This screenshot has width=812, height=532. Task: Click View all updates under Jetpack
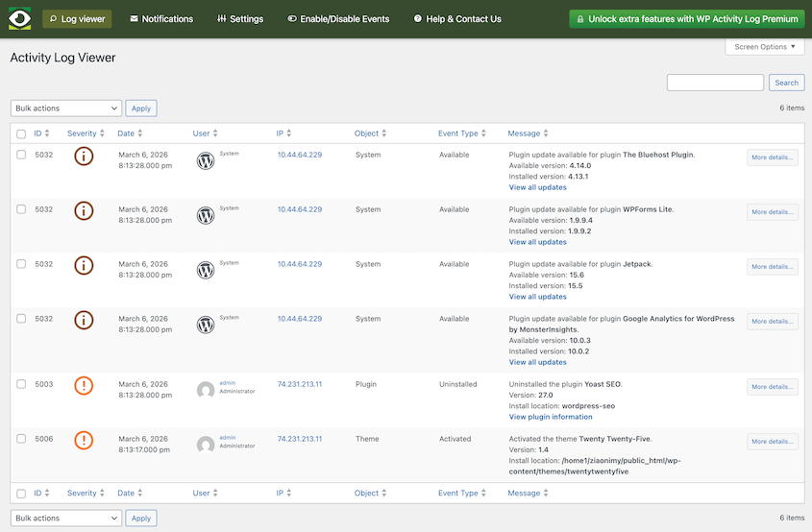[x=537, y=297]
